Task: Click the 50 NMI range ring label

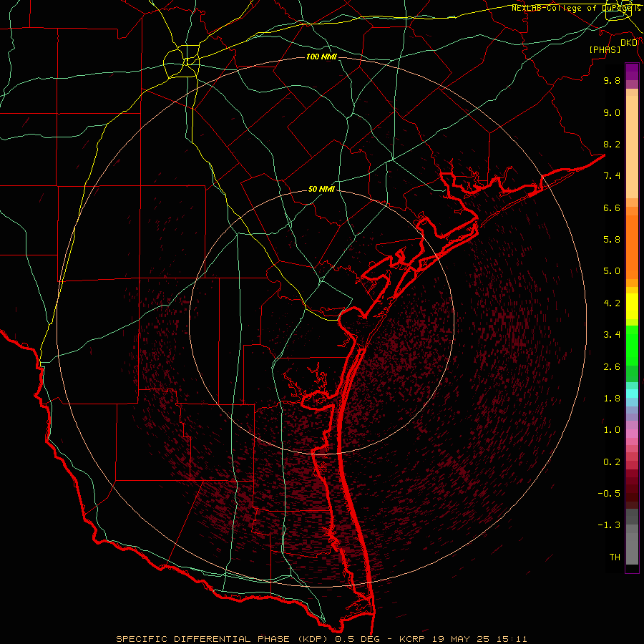Action: coord(321,189)
